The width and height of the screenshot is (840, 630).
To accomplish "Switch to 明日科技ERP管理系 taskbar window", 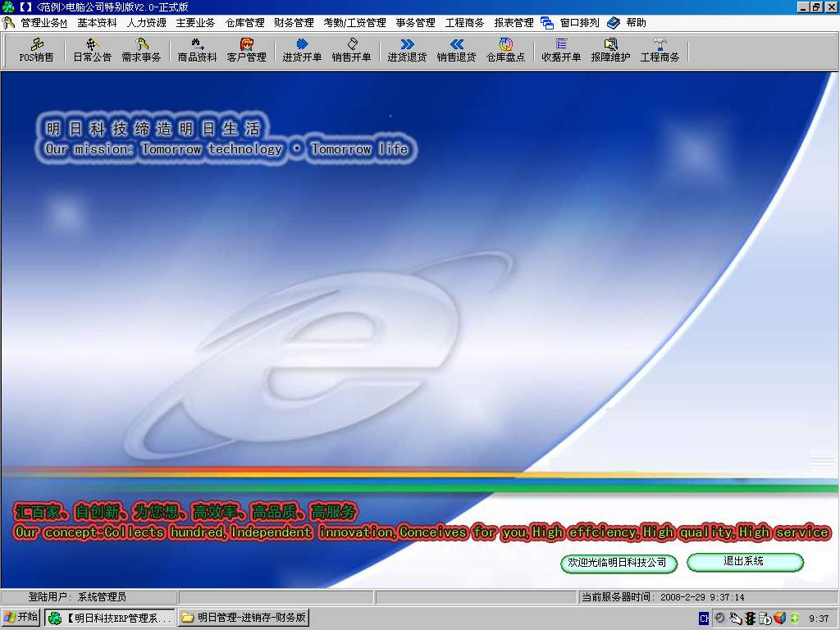I will 111,618.
